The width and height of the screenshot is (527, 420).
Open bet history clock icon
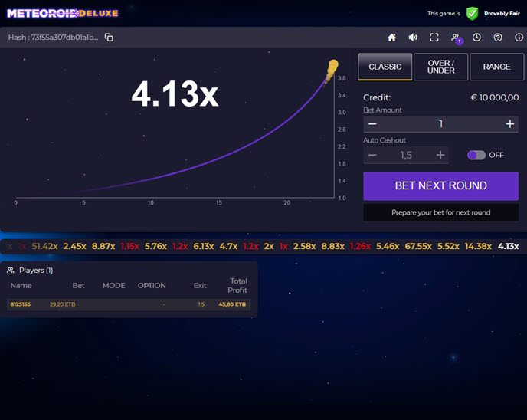(x=476, y=38)
